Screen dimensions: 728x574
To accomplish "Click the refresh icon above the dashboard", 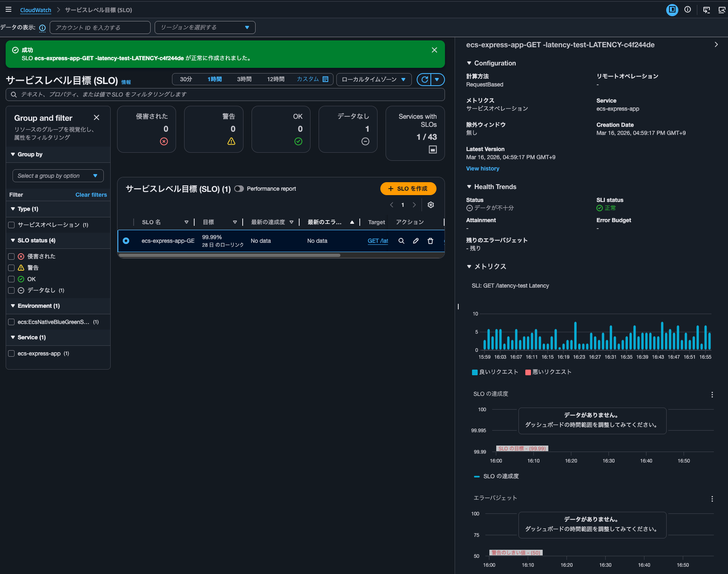I will [424, 79].
